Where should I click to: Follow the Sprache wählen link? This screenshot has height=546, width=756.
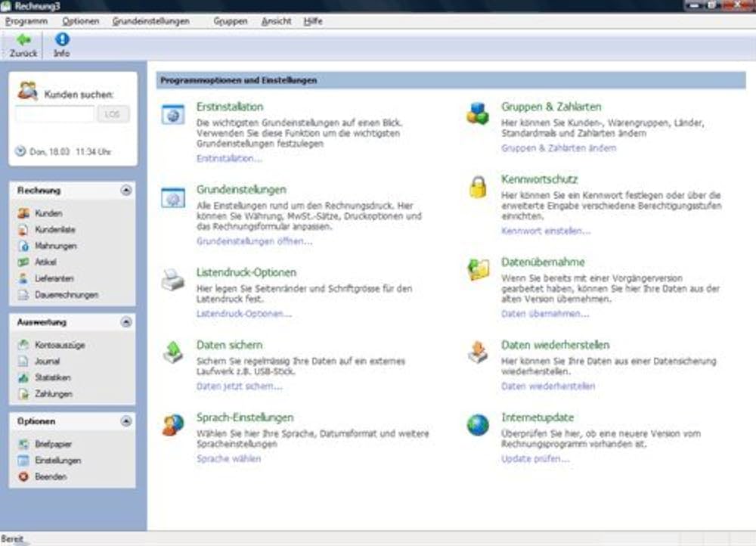coord(228,459)
